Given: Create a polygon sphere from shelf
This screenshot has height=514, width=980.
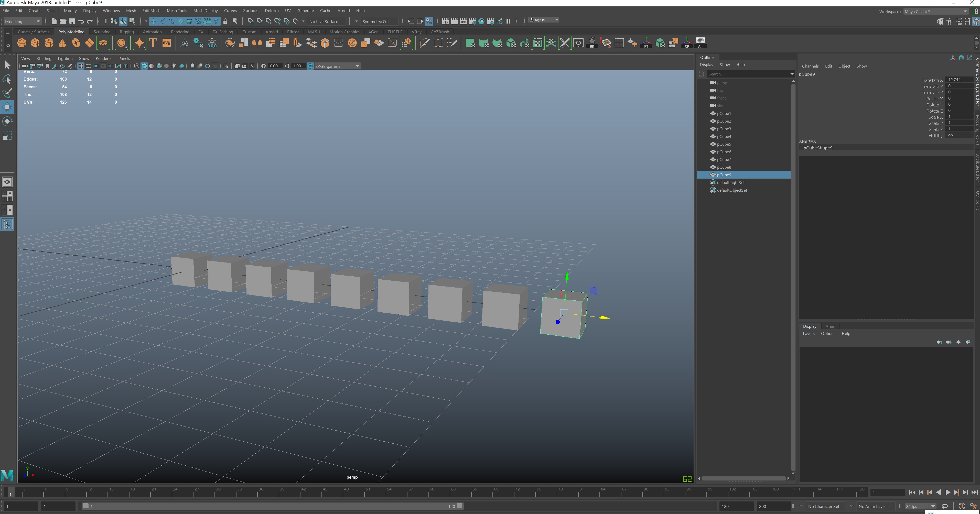Looking at the screenshot, I should [x=22, y=43].
